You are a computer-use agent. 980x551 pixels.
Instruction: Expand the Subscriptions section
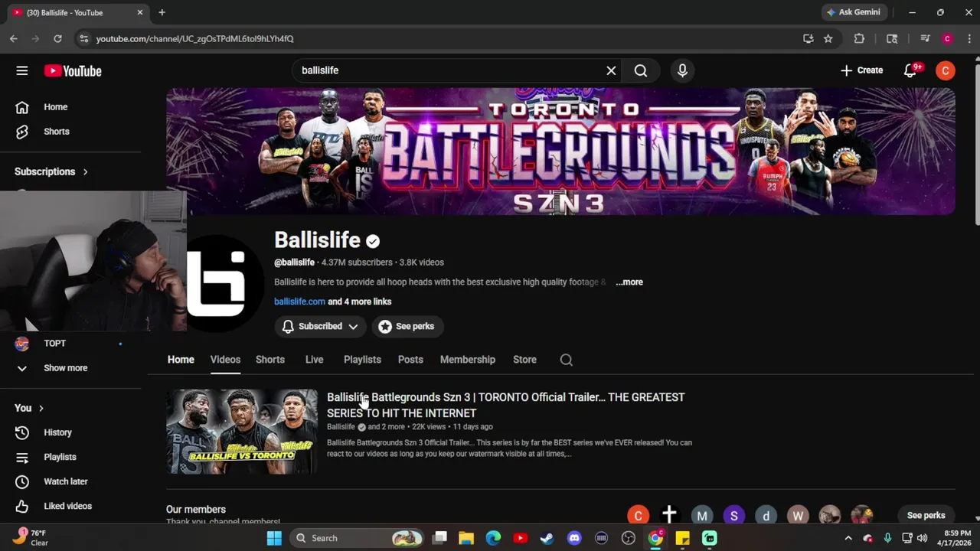51,171
